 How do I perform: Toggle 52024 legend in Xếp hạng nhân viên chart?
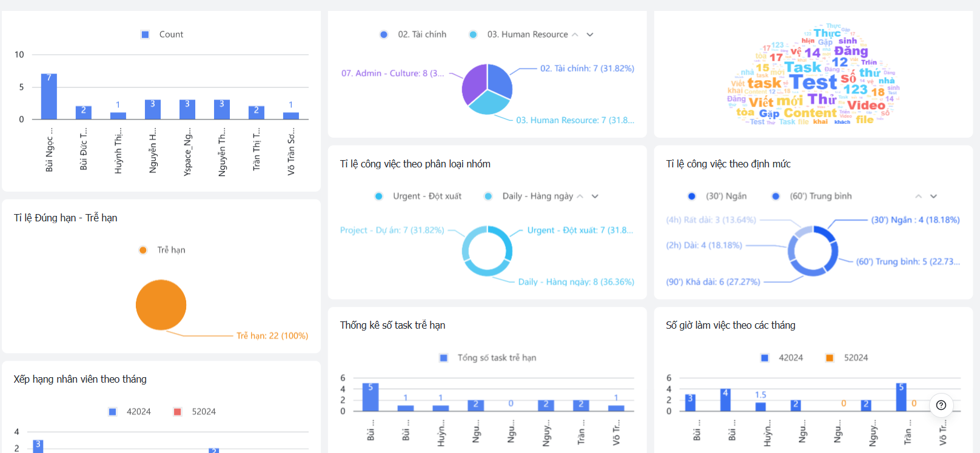[195, 412]
